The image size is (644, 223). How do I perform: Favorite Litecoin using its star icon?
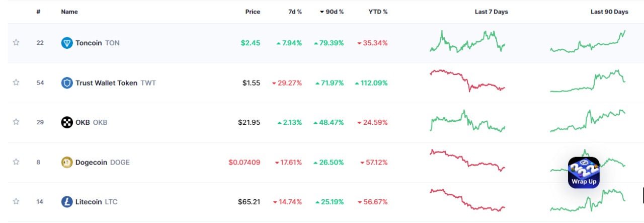coord(16,202)
